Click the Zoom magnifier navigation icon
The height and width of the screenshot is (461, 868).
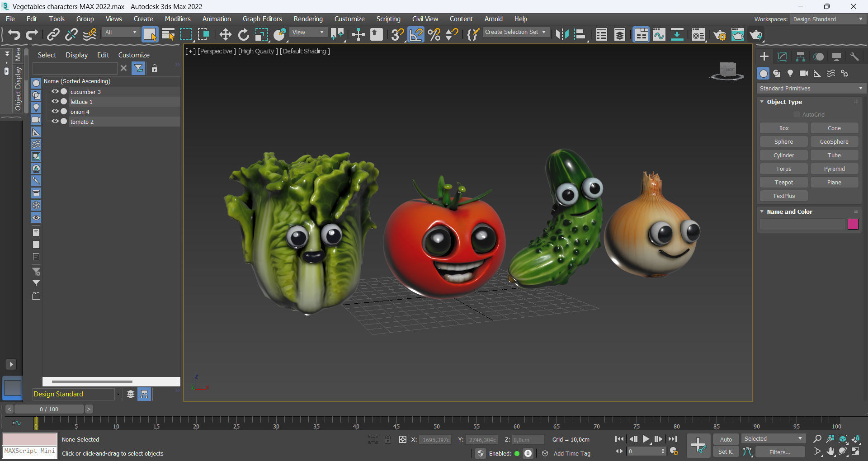(x=817, y=439)
